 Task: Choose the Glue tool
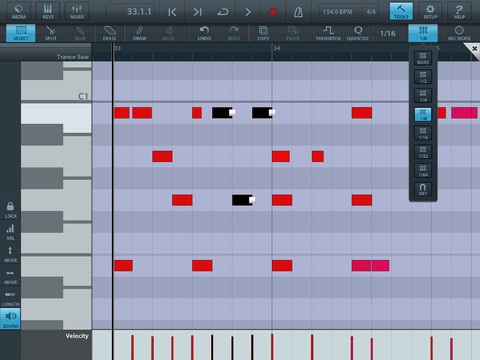tap(80, 33)
